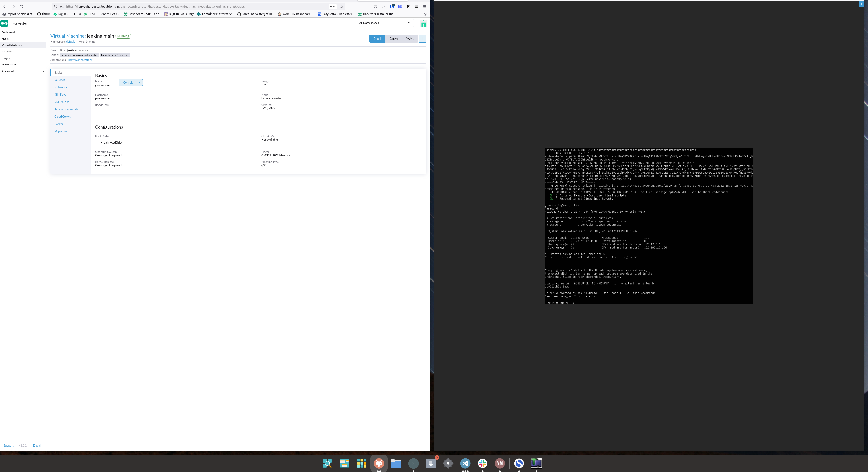Viewport: 868px width, 472px height.
Task: Reload the page in the browser
Action: (21, 6)
